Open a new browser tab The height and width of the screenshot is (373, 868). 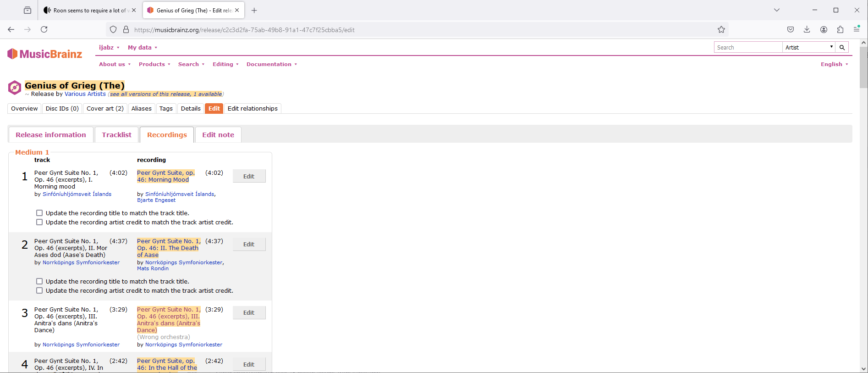(x=254, y=10)
